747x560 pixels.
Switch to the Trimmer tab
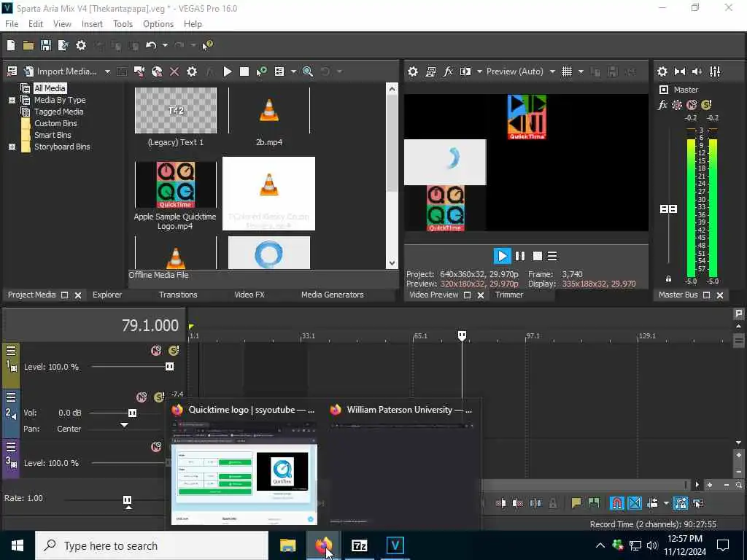[508, 295]
